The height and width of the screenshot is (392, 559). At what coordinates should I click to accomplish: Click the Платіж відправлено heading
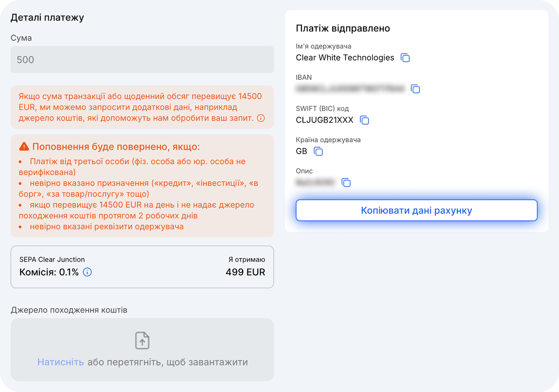click(343, 28)
